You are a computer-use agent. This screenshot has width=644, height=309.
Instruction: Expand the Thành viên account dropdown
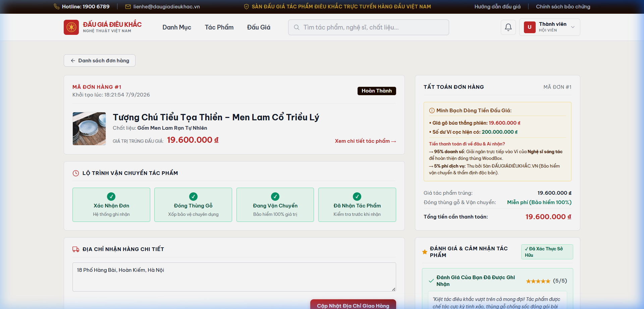tap(549, 27)
